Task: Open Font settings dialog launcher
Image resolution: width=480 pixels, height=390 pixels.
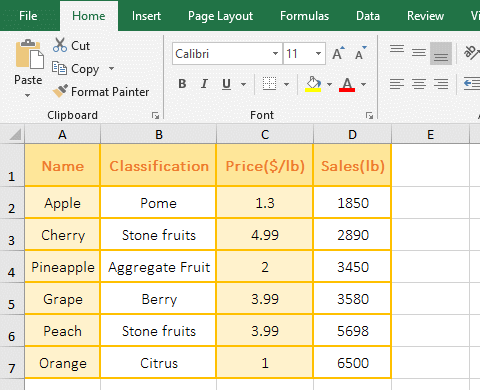Action: pyautogui.click(x=369, y=116)
